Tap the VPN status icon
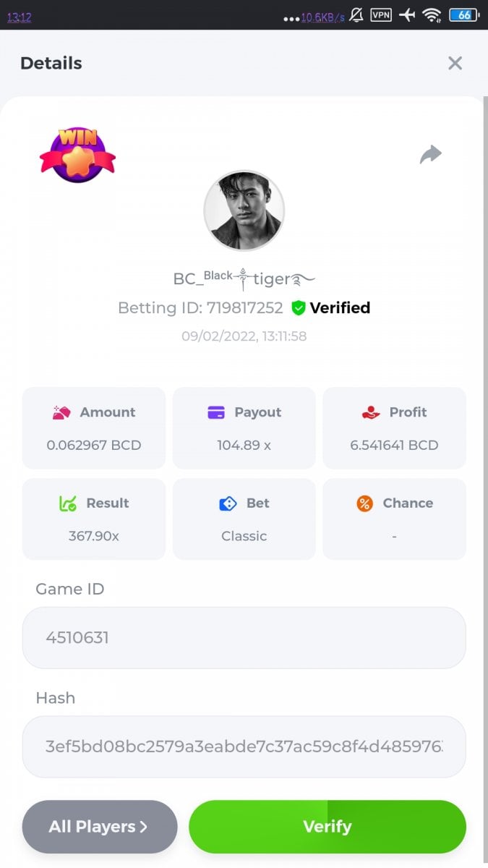The width and height of the screenshot is (488, 868). coord(381,15)
